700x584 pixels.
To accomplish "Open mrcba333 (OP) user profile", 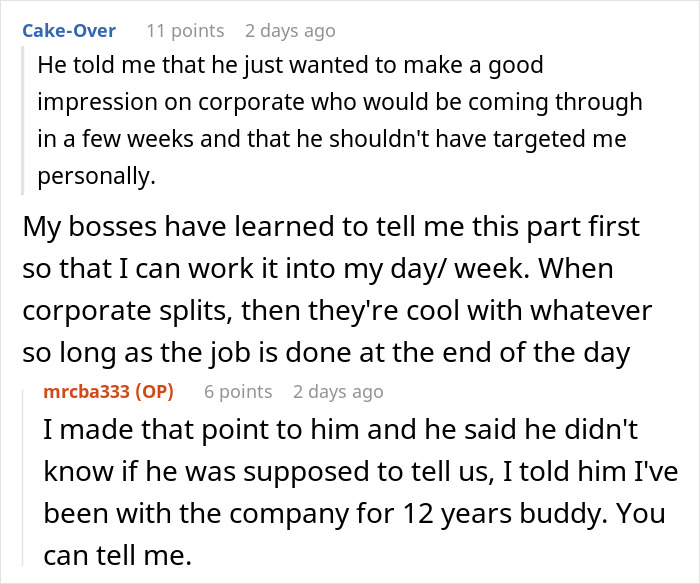I will (108, 392).
